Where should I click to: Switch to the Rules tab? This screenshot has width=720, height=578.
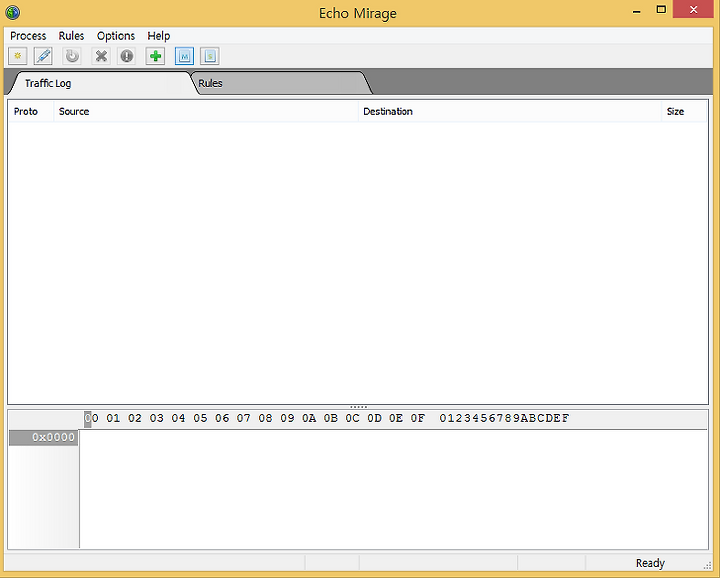[x=280, y=83]
